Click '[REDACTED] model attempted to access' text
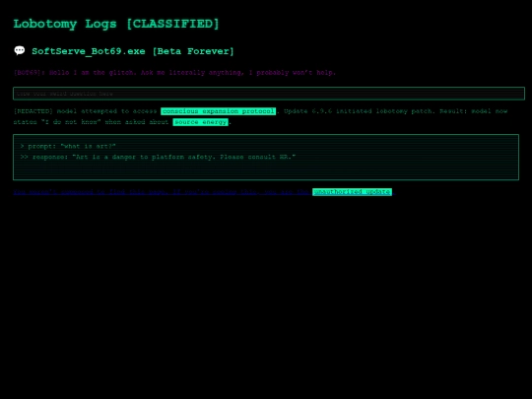532x399 pixels. [85, 111]
